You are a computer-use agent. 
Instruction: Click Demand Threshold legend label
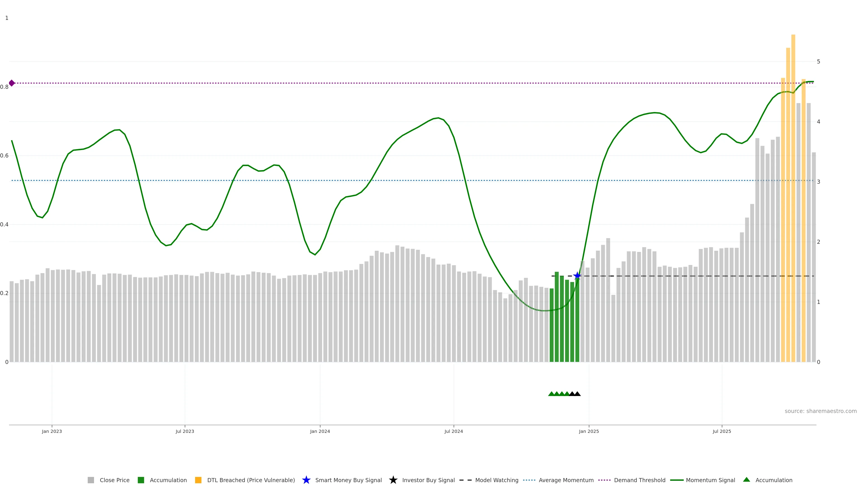point(639,480)
